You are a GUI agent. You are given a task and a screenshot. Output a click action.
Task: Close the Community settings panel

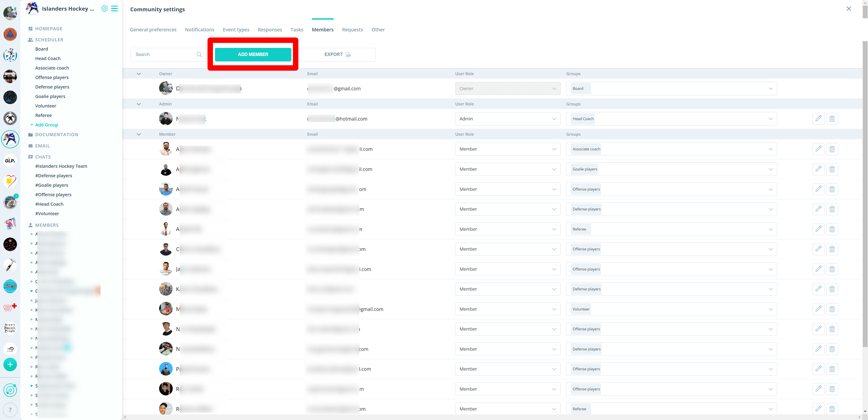(x=849, y=9)
